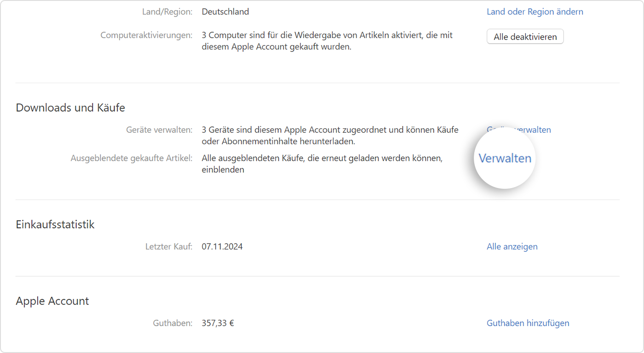The height and width of the screenshot is (353, 644).
Task: Open Alle anzeigen in Einkaufsstatistik
Action: pyautogui.click(x=512, y=246)
